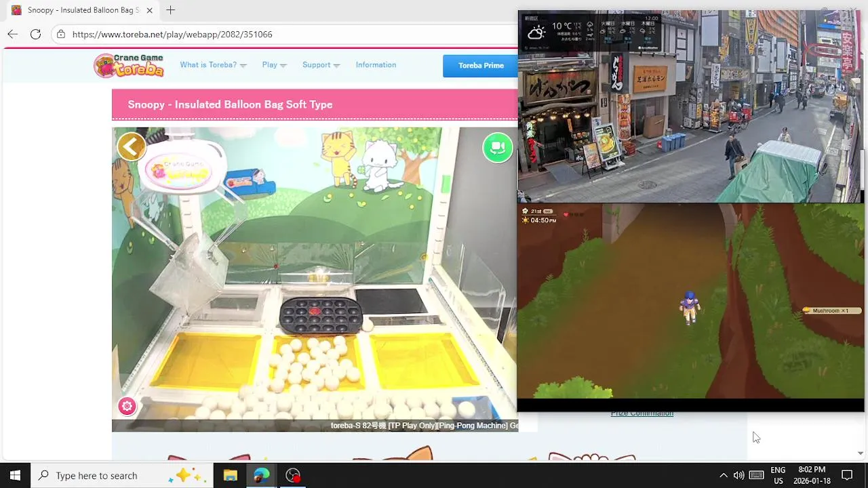The width and height of the screenshot is (868, 488).
Task: Select the Snoopy Insulated Balloon Bag browser tab
Action: point(83,10)
